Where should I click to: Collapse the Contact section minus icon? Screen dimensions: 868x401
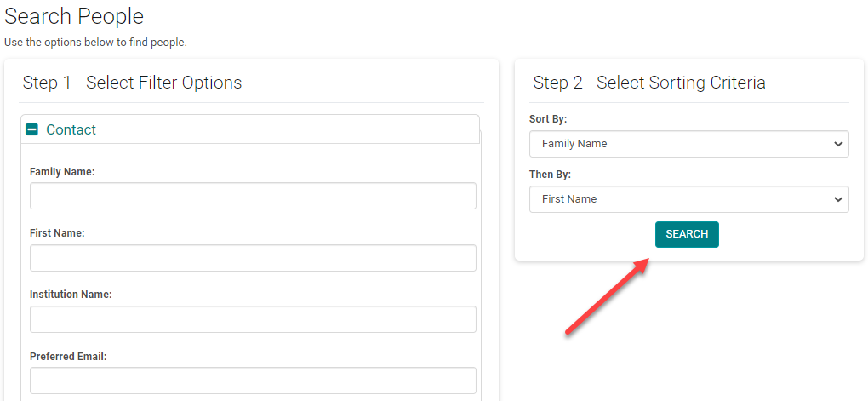click(32, 130)
